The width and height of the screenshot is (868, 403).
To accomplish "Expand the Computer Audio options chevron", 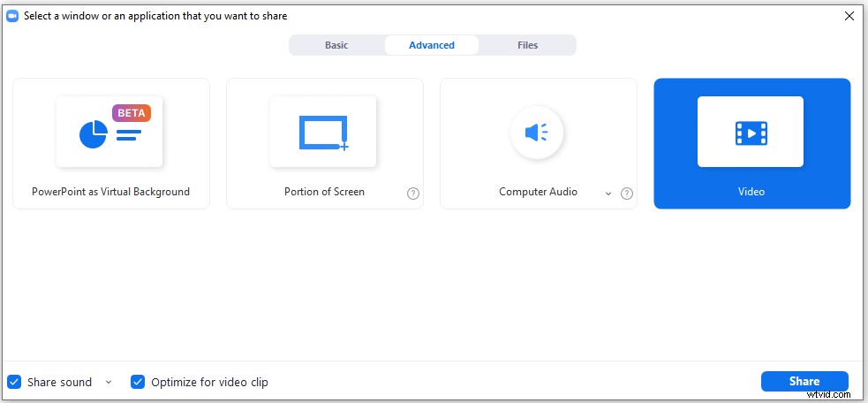I will 608,194.
